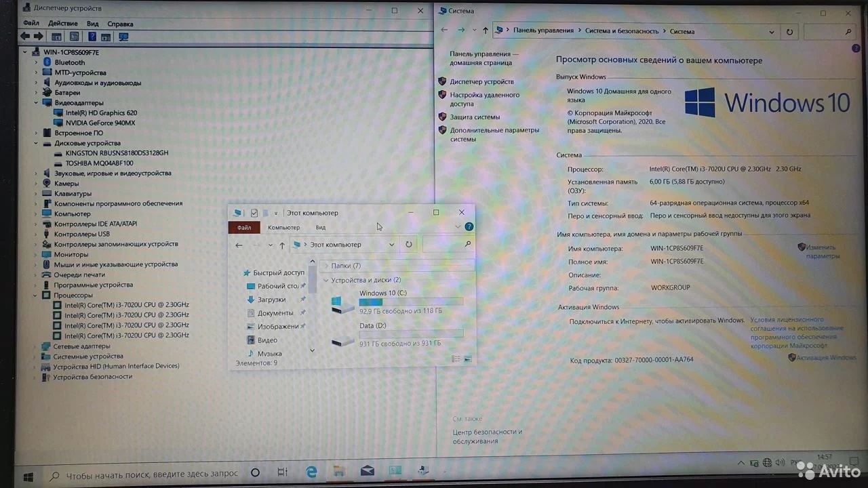Click the Батареи category icon

tap(47, 92)
